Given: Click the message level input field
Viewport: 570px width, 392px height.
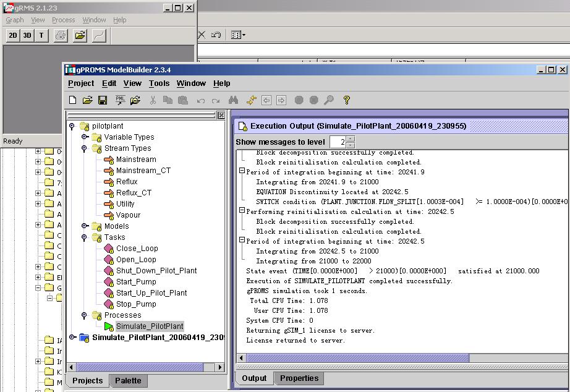Looking at the screenshot, I should click(x=338, y=142).
